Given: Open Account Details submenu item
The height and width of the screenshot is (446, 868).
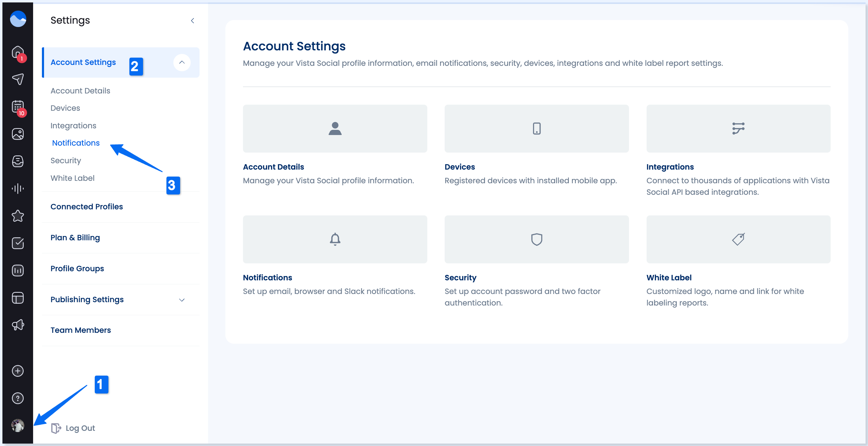Looking at the screenshot, I should tap(80, 91).
